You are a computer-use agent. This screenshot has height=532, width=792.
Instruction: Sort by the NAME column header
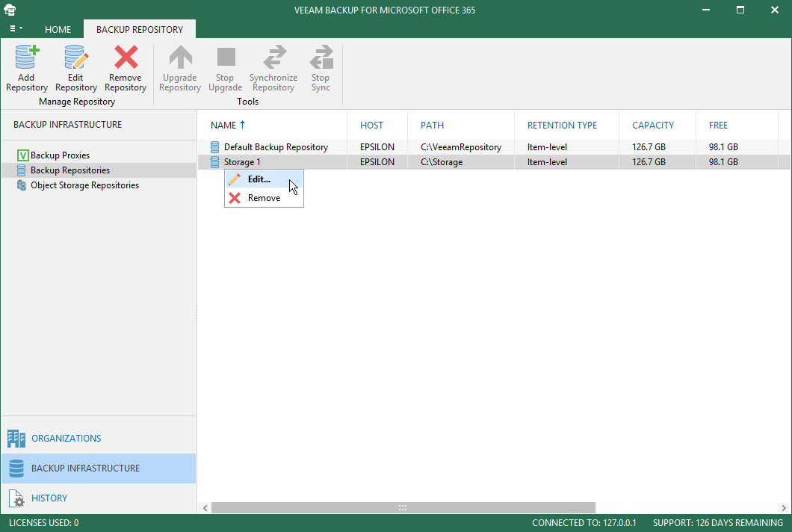click(x=223, y=126)
